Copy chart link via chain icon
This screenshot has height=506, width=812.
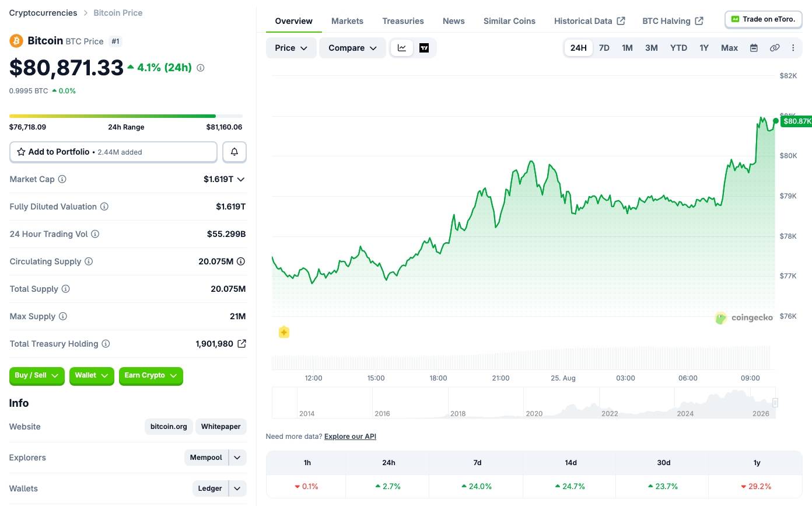(x=775, y=48)
